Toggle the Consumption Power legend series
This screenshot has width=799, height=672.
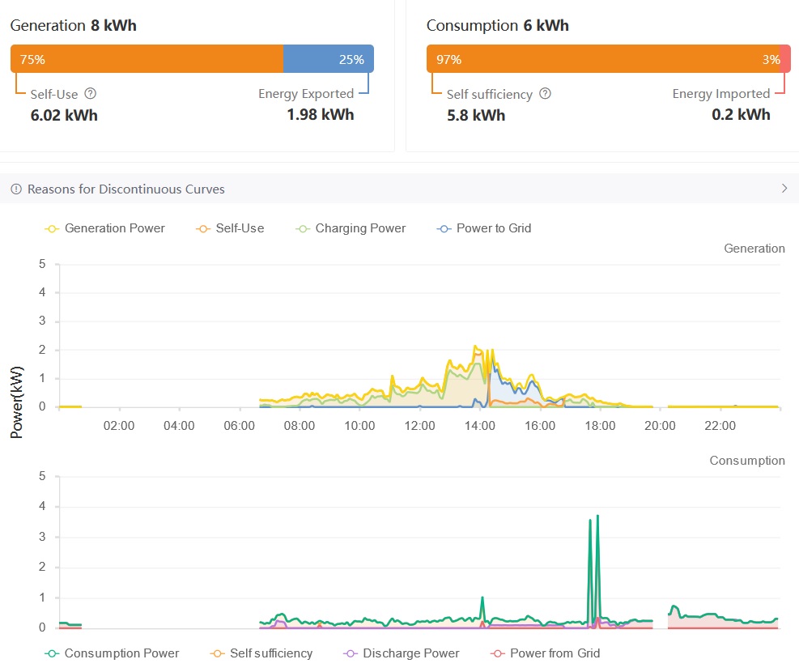[112, 653]
